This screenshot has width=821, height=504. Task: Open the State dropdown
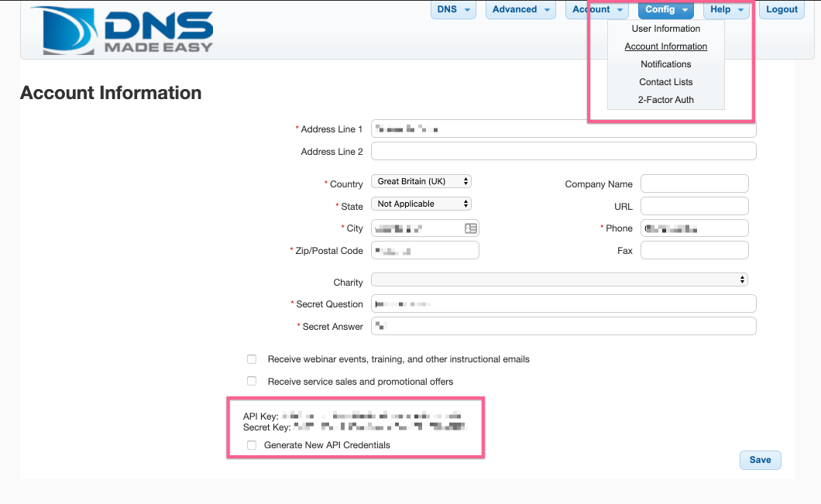tap(421, 204)
